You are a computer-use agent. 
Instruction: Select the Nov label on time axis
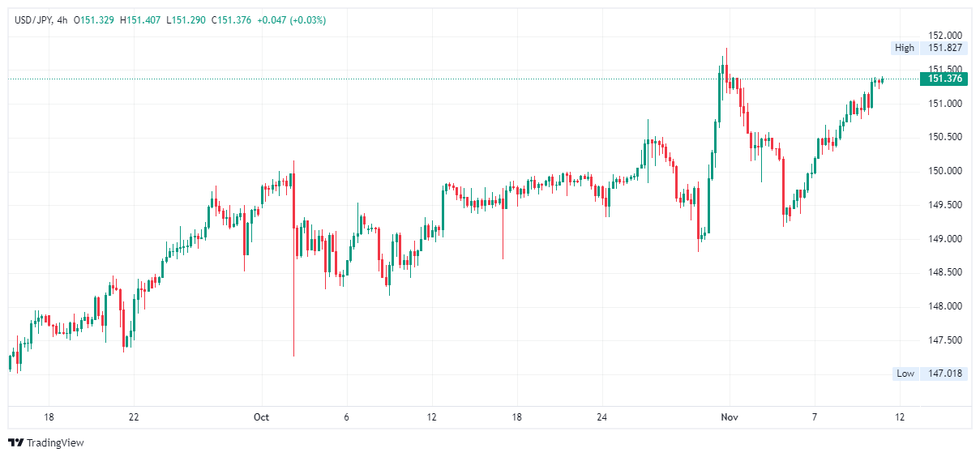[x=730, y=417]
